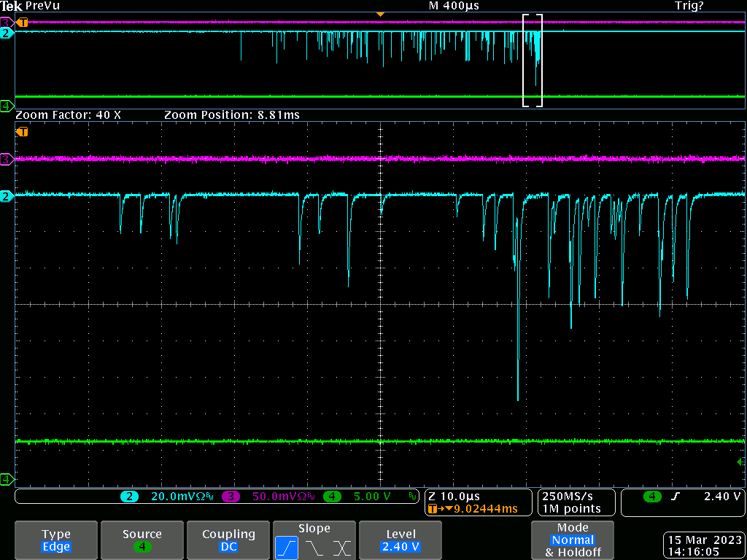Click the zoom window brackets in overview

pos(533,61)
